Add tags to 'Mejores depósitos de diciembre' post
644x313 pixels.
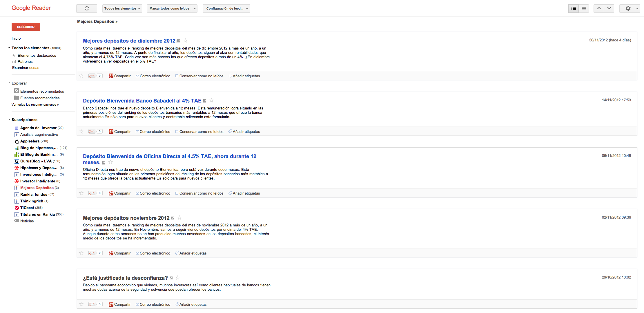(x=244, y=76)
